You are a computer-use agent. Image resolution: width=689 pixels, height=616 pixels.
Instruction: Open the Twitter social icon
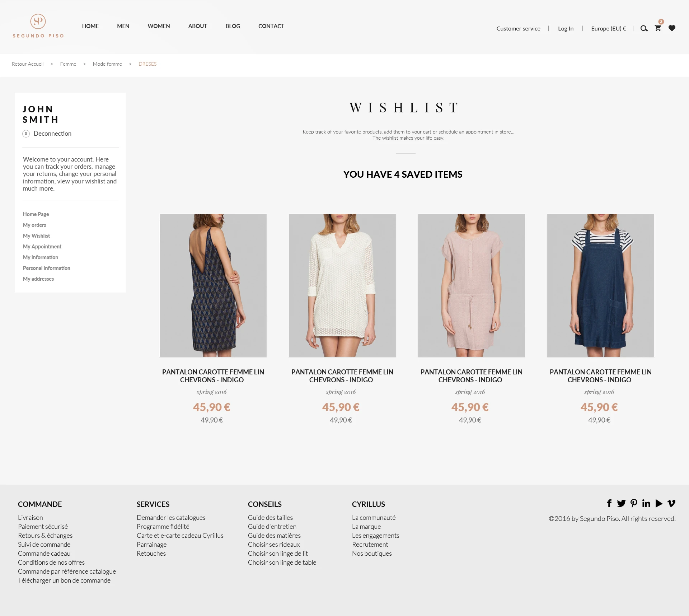tap(622, 503)
